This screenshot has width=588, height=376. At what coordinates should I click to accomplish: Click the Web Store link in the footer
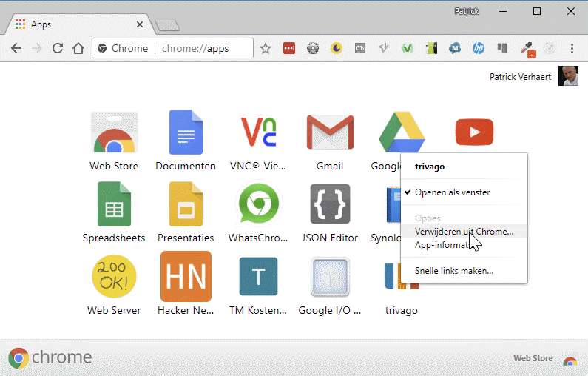click(x=533, y=358)
